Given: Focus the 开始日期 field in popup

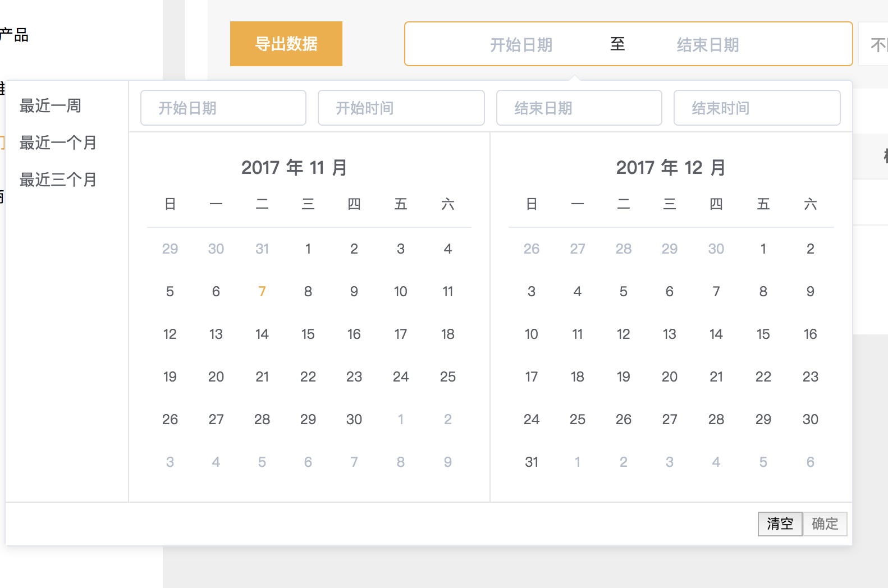Looking at the screenshot, I should click(x=223, y=108).
